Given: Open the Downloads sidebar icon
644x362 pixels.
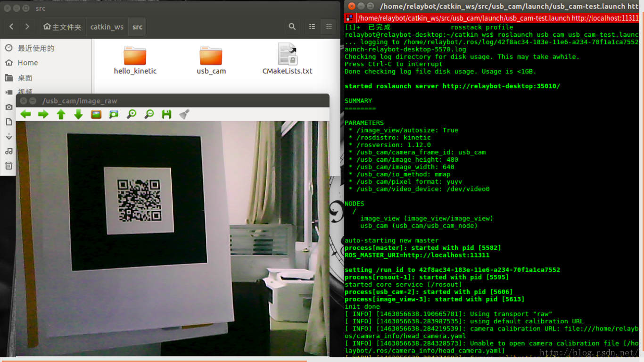Looking at the screenshot, I should (x=8, y=136).
